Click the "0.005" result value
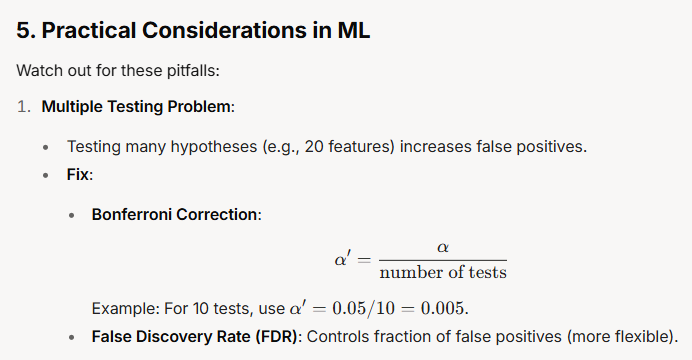The image size is (692, 360). click(442, 308)
